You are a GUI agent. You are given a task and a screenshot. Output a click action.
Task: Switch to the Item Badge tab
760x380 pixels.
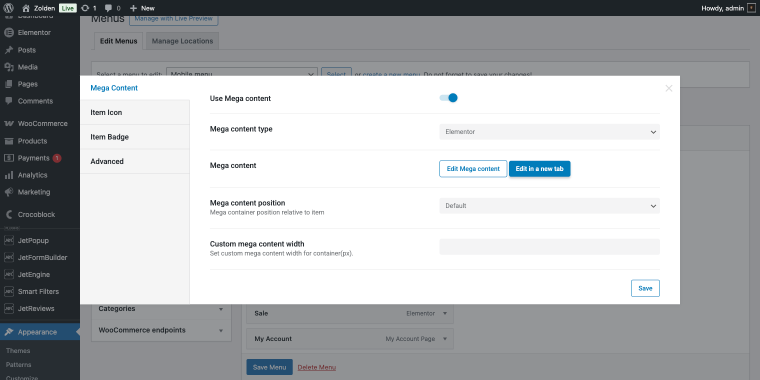(x=135, y=137)
